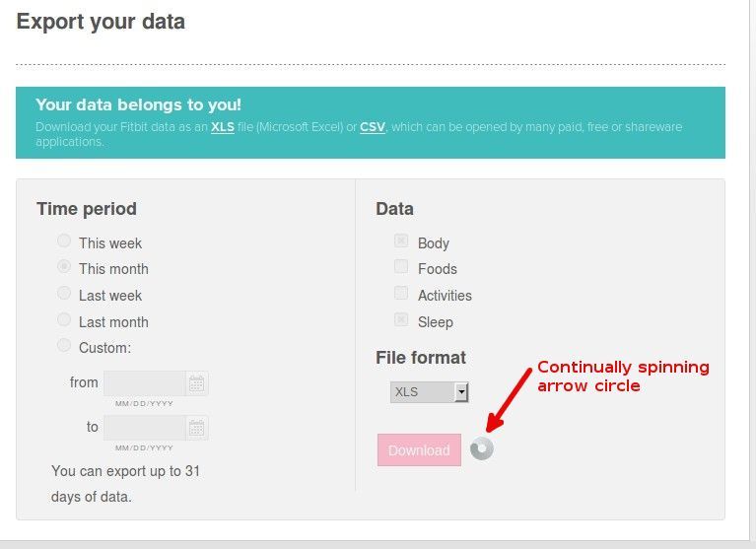
Task: Click the Body checkbox label text
Action: coord(434,242)
